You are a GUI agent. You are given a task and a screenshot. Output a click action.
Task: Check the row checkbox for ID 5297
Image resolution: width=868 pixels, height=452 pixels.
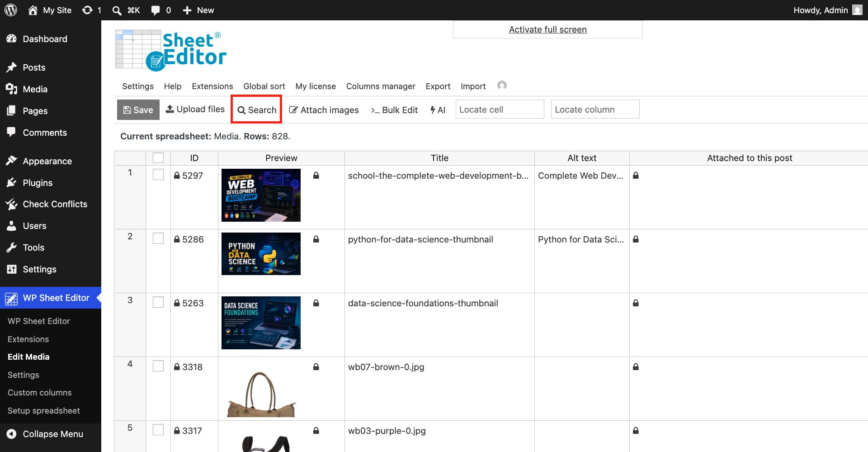click(x=158, y=175)
